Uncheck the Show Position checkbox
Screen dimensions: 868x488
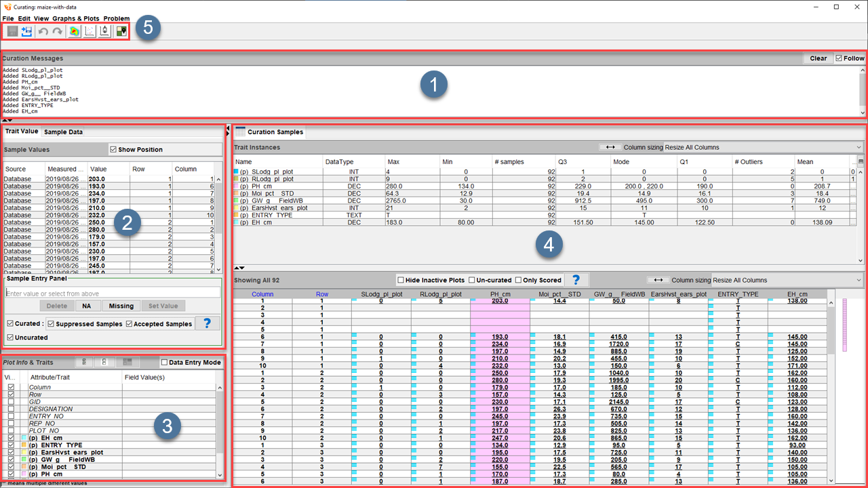coord(113,149)
